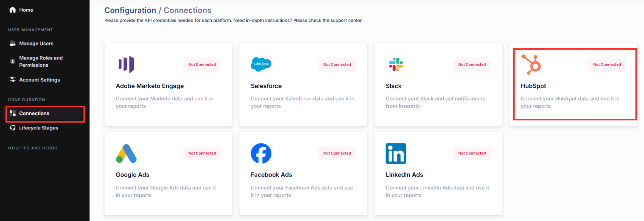Image resolution: width=644 pixels, height=221 pixels.
Task: Select Connections in the sidebar menu
Action: [x=34, y=114]
